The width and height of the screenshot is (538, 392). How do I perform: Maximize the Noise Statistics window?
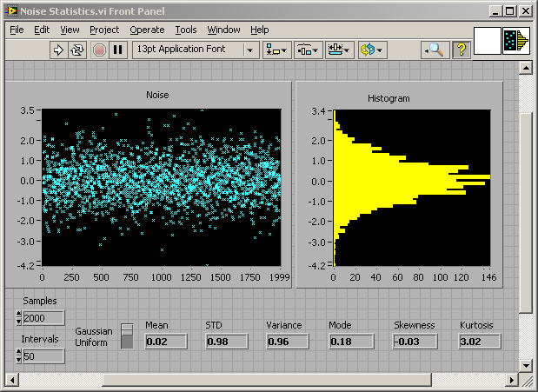tap(510, 11)
